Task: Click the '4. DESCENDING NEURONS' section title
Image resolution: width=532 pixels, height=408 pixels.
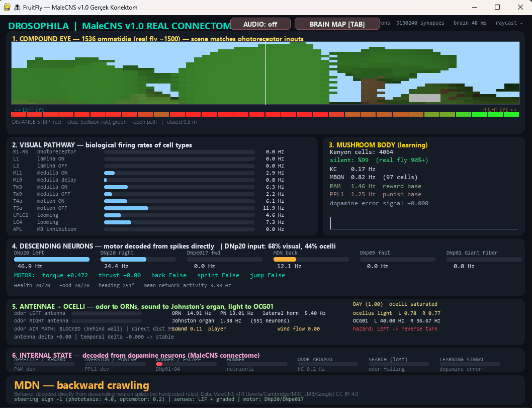Action: pyautogui.click(x=53, y=246)
